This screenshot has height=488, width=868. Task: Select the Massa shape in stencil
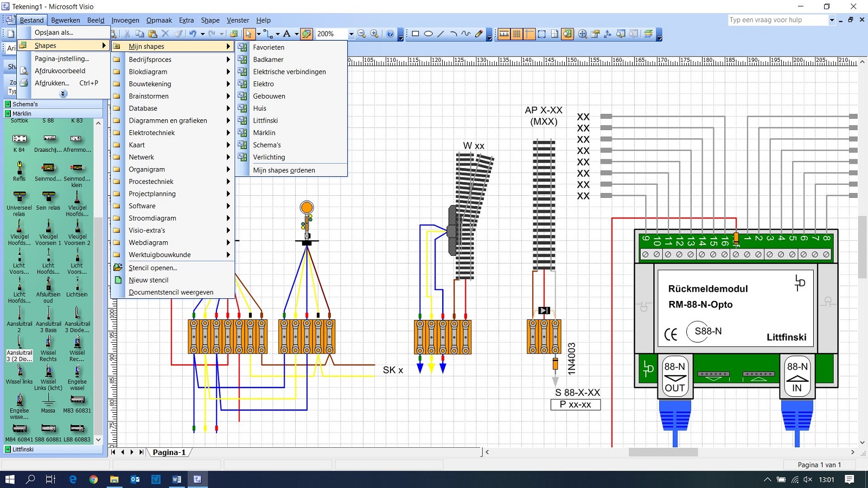48,403
